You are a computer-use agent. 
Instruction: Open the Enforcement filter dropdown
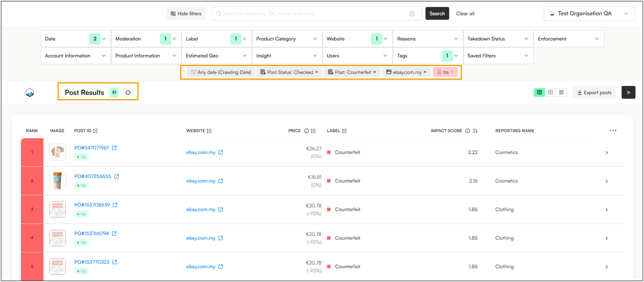pos(569,39)
